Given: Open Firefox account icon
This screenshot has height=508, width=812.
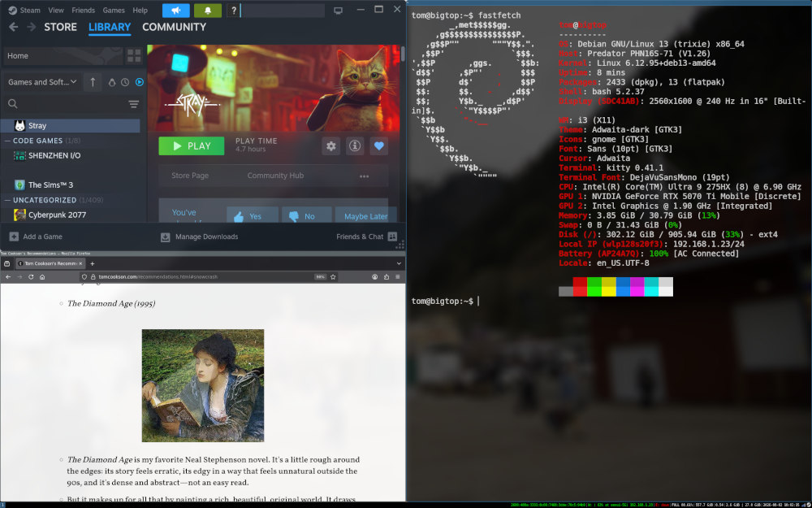Looking at the screenshot, I should click(x=374, y=277).
